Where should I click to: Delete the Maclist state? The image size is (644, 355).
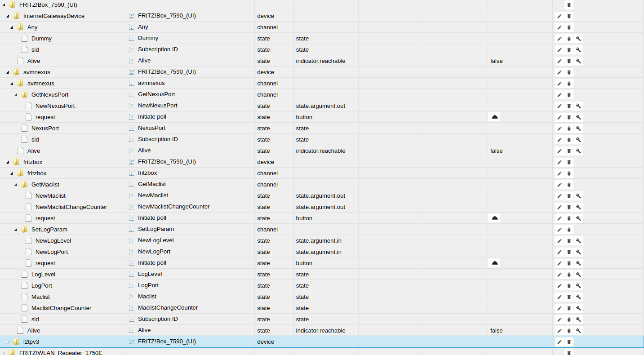point(569,297)
